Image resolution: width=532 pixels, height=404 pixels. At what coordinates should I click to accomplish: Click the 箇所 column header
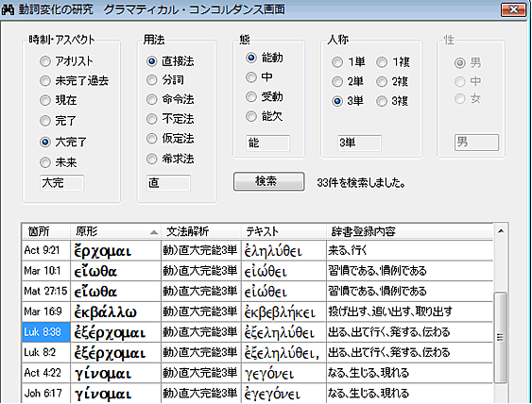(45, 232)
